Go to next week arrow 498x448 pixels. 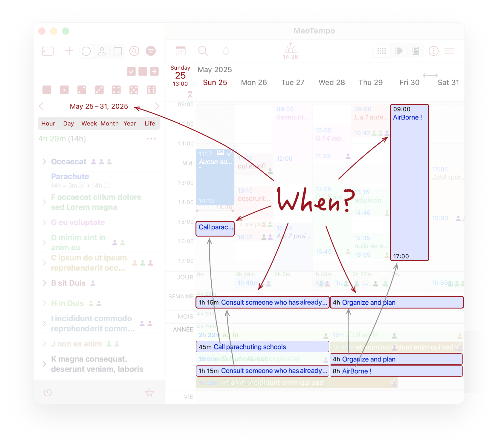157,106
